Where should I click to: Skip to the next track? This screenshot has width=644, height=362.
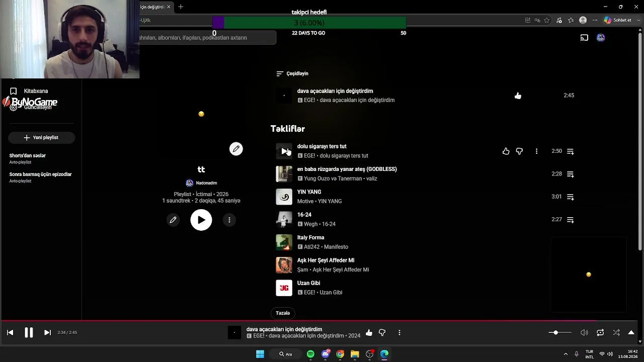point(47,332)
